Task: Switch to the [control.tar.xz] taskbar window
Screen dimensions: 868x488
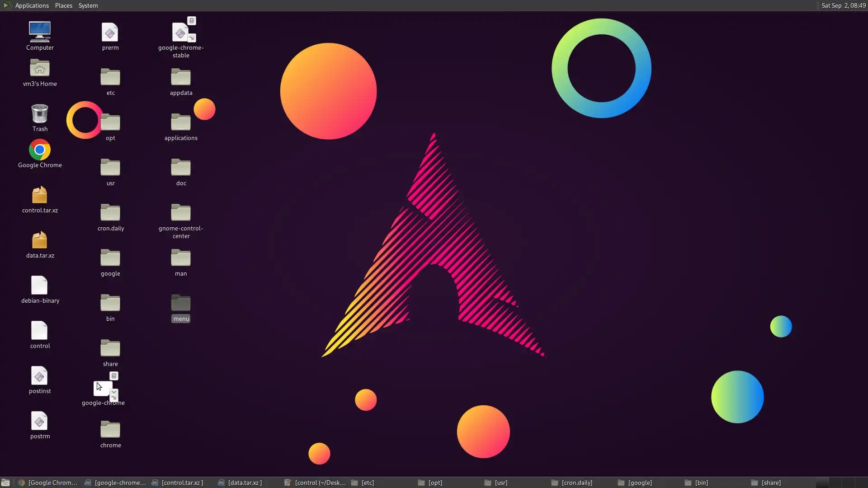Action: [182, 483]
